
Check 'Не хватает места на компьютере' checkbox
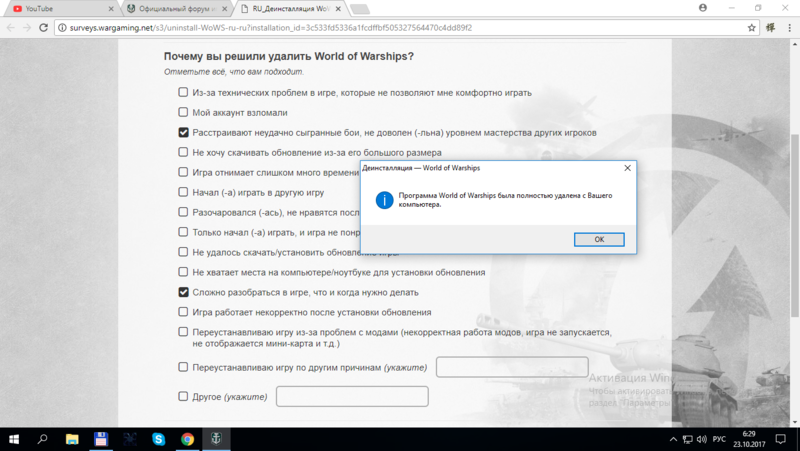[x=183, y=272]
